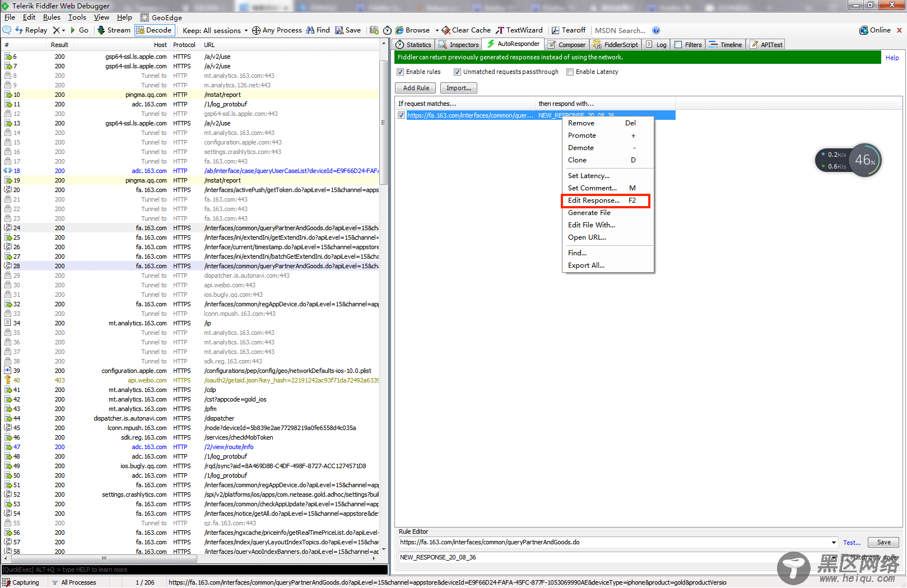Click the Add Rule button
The image size is (907, 588).
click(416, 88)
